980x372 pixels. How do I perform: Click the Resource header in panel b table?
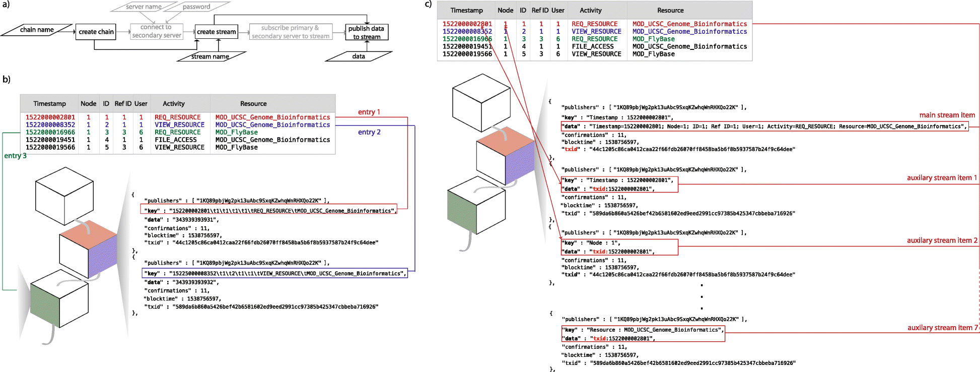coord(253,103)
